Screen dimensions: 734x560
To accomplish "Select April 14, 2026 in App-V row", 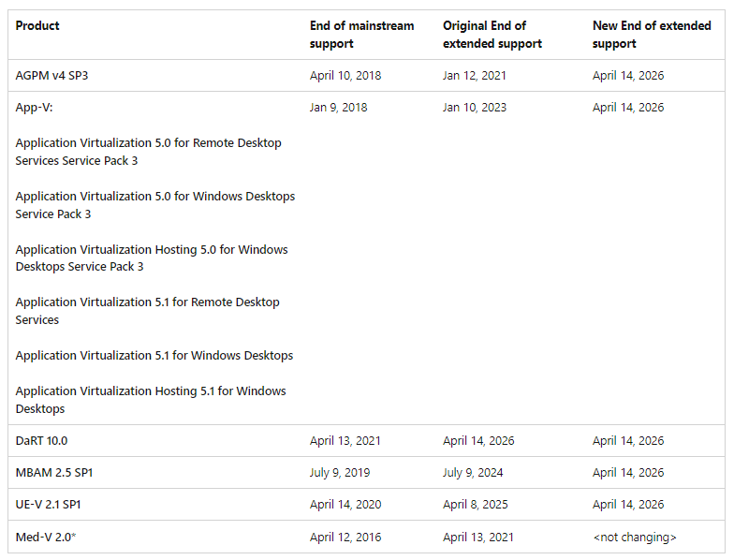I will pos(628,107).
